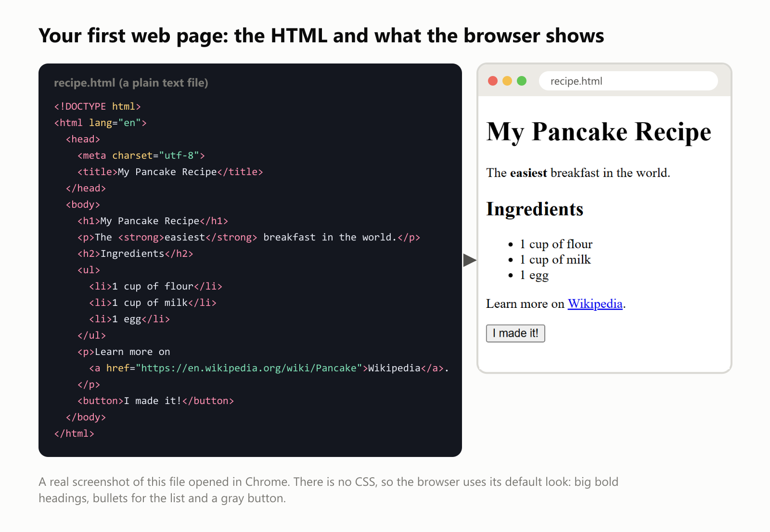Click the '<meta charset="utf-8">' code line
Viewport: 770px width, 532px height.
[141, 155]
